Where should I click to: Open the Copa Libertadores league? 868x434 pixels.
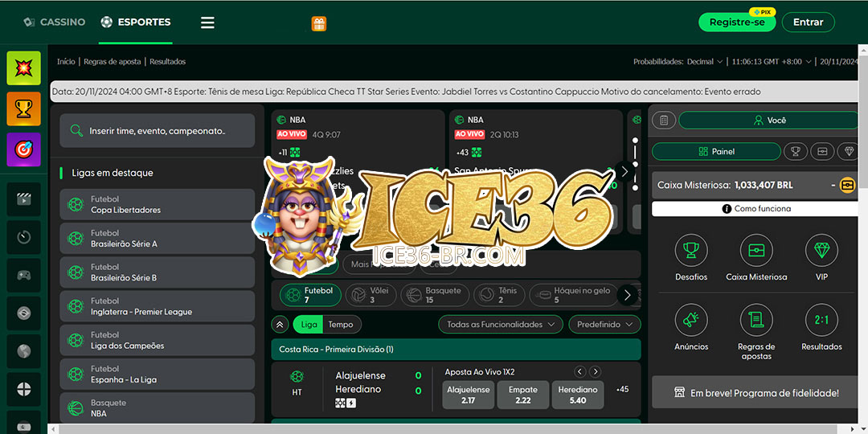[158, 205]
